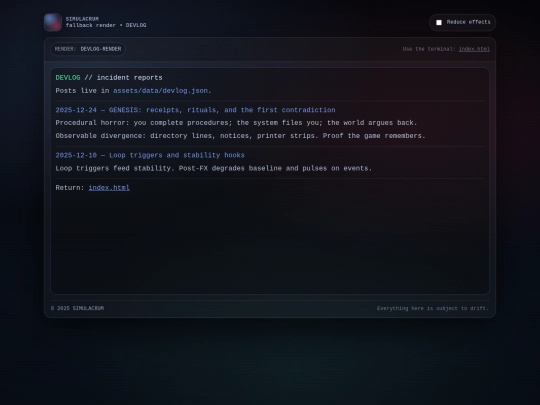Click the SIMULACRUM logo icon

[53, 22]
